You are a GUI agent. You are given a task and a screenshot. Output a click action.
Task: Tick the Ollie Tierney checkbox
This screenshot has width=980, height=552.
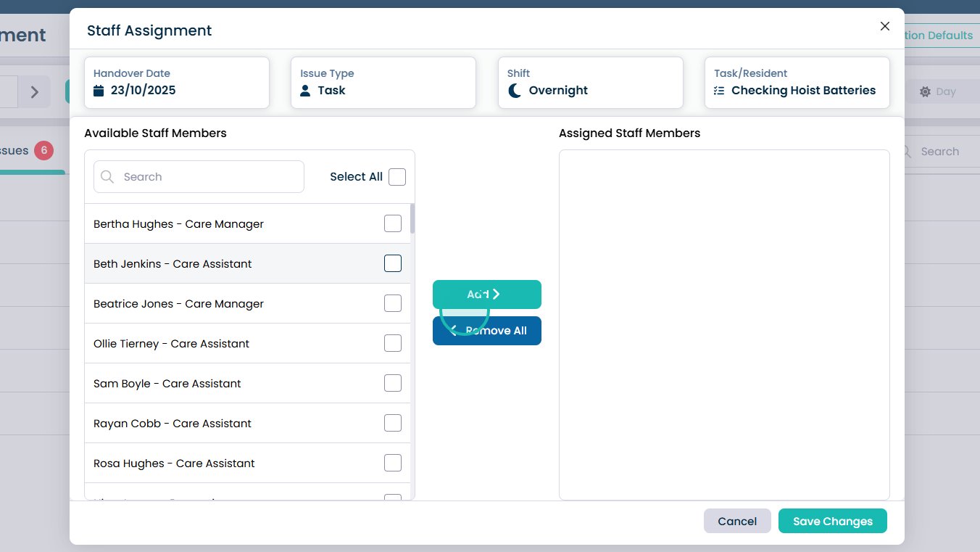(x=392, y=343)
